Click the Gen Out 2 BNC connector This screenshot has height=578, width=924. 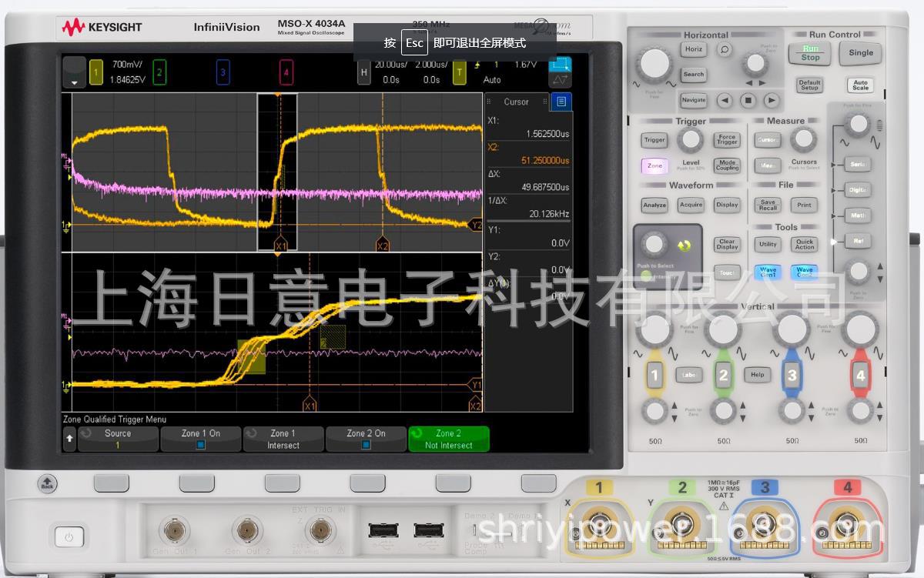pos(247,530)
